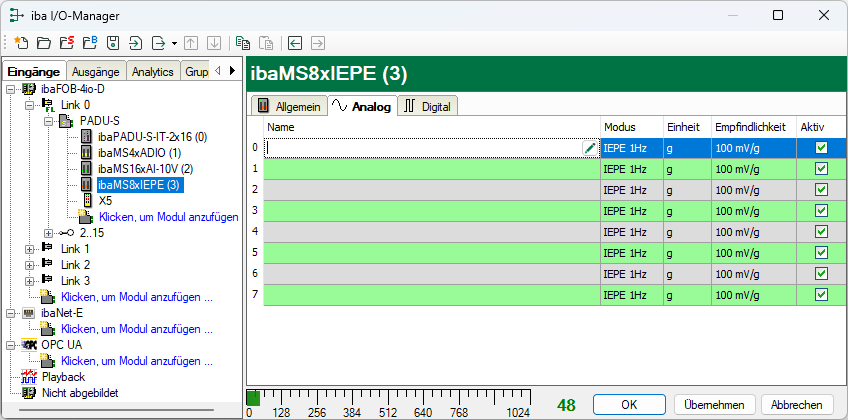Create a new I/O configuration
This screenshot has height=420, width=848.
pyautogui.click(x=20, y=43)
